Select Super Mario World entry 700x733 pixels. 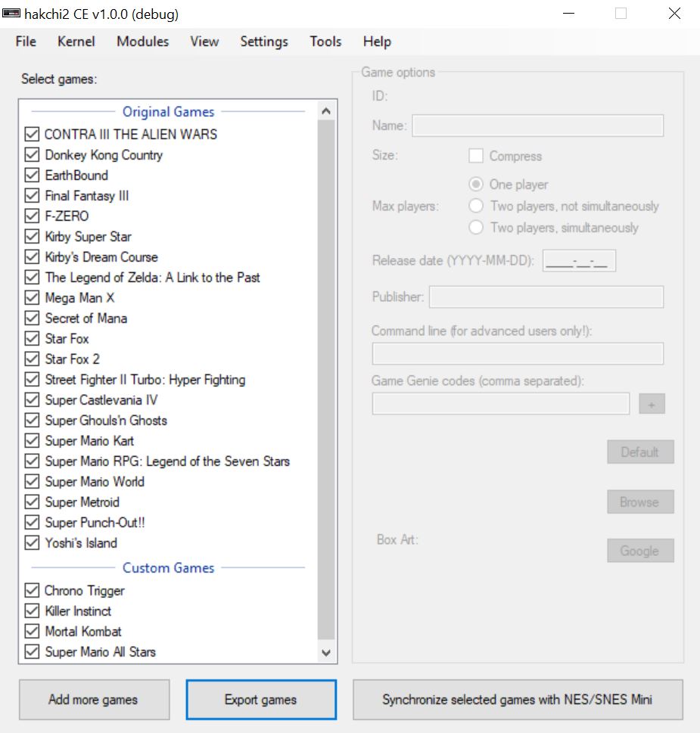95,482
